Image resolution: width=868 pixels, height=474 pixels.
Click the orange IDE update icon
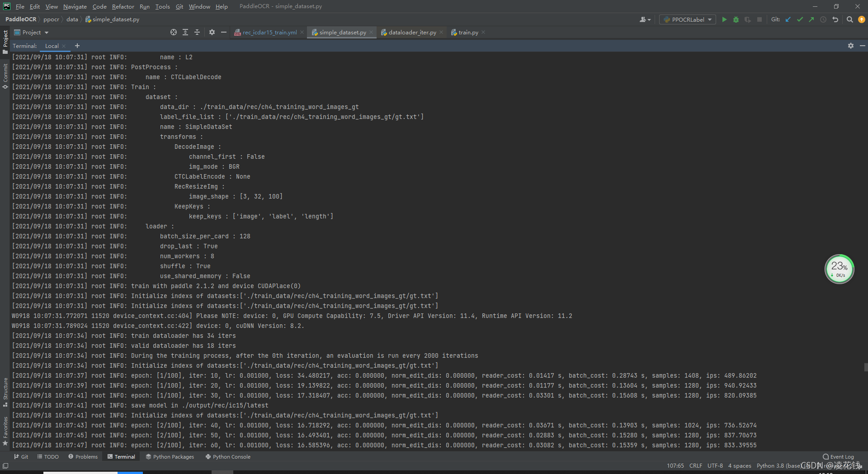862,19
